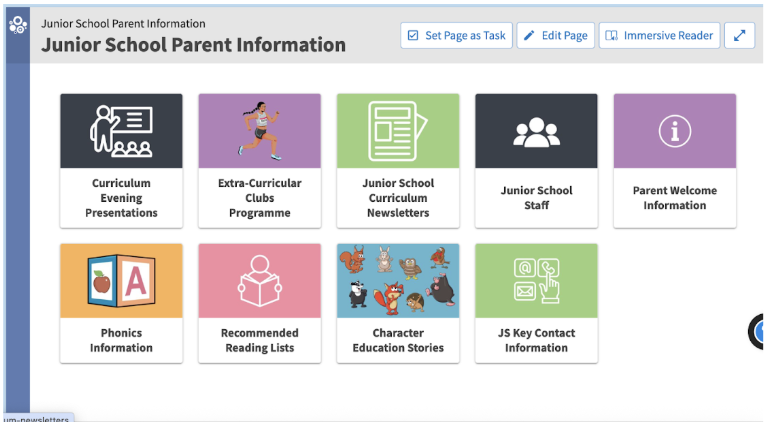Click the sidebar gears logo icon
The width and height of the screenshot is (770, 422).
coord(18,25)
